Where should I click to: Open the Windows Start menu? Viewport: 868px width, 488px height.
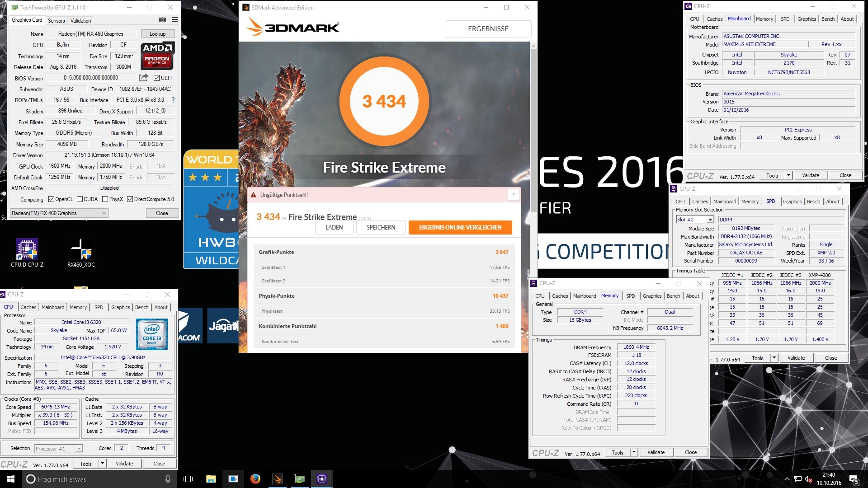click(11, 479)
